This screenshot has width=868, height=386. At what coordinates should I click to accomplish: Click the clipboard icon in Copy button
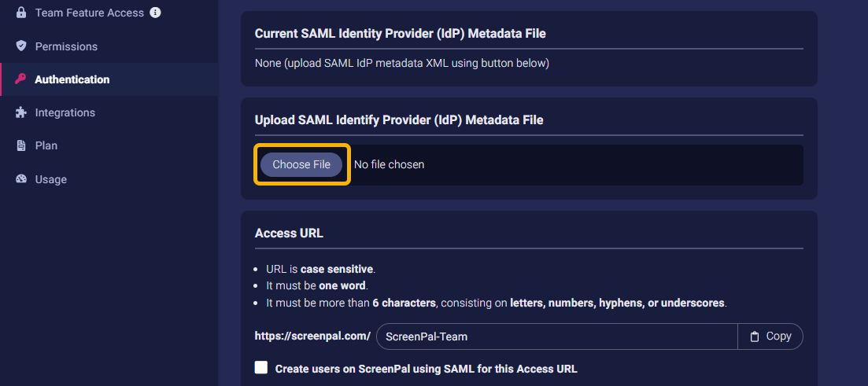754,336
